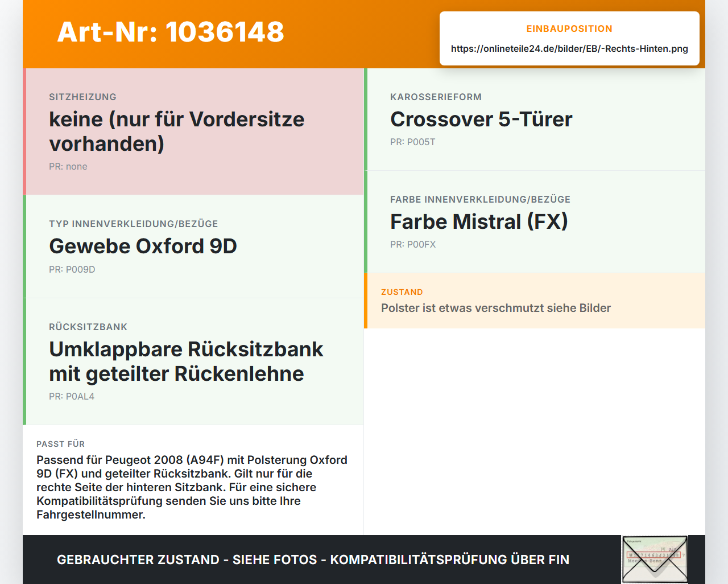Select 'Polster ist etwas verschmutzt siehe Bilder'
The image size is (728, 584).
496,308
